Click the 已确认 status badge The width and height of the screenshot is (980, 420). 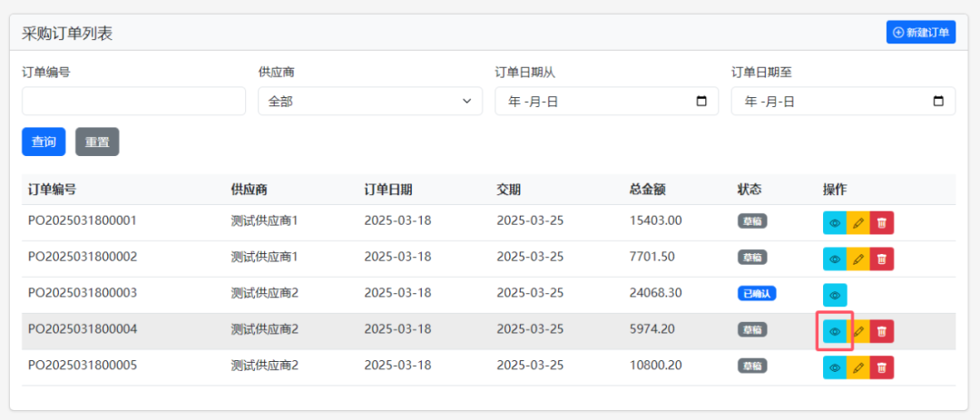(756, 293)
